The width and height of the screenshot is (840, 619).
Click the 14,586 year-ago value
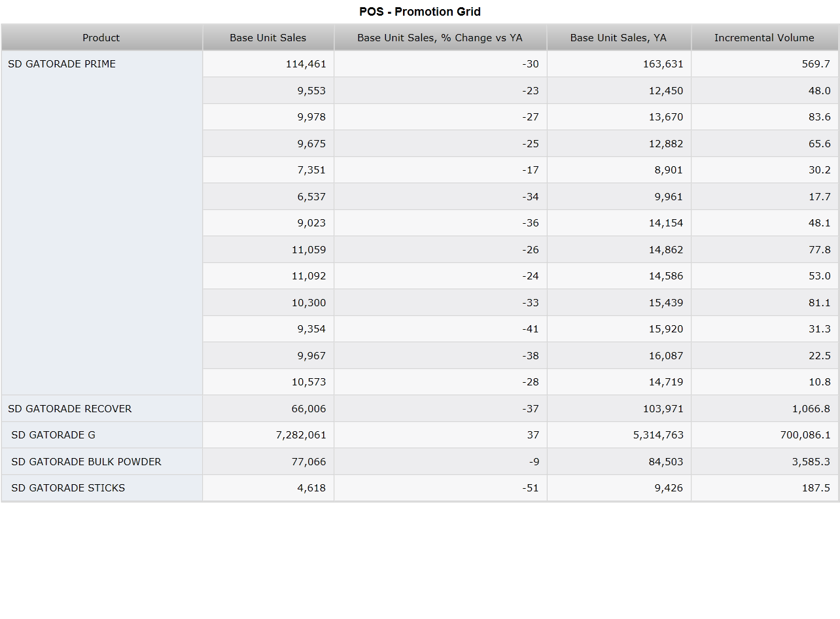click(619, 276)
